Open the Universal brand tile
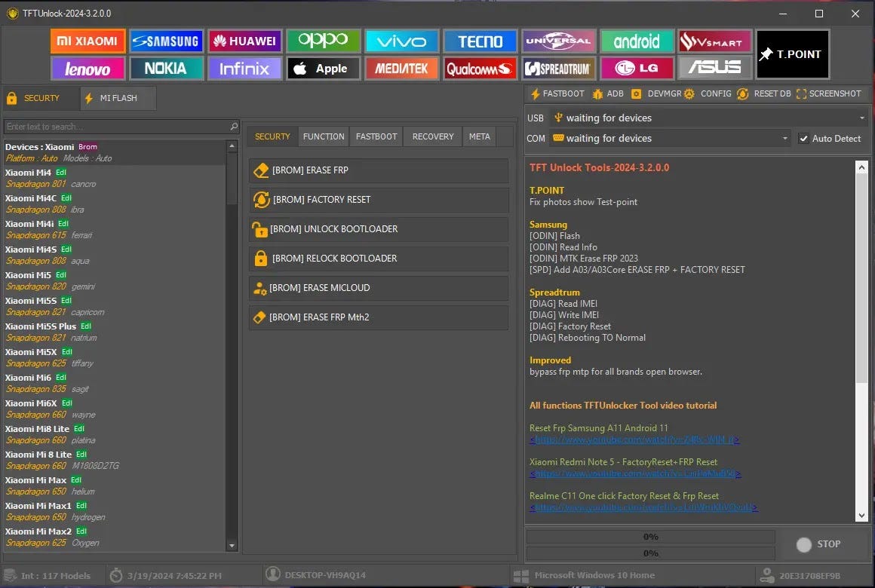This screenshot has height=588, width=875. pos(558,41)
